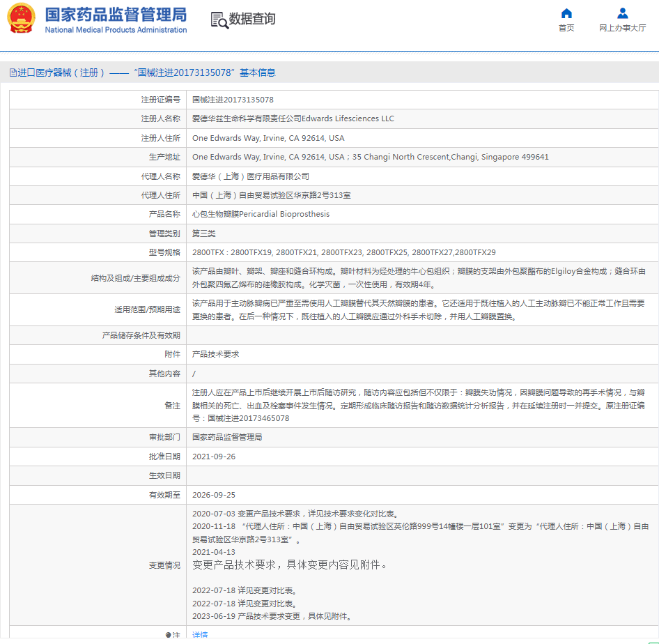Open the 首页 text link
This screenshot has width=659, height=644.
point(566,28)
